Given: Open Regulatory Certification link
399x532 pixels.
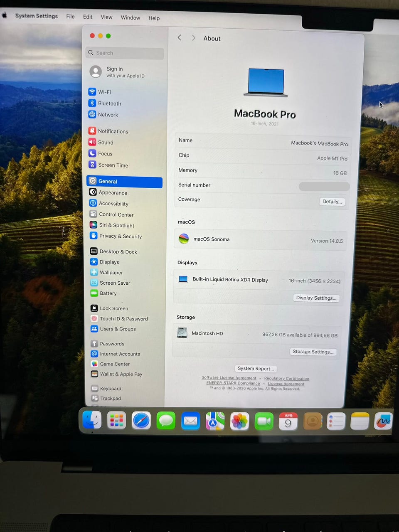Looking at the screenshot, I should 287,379.
